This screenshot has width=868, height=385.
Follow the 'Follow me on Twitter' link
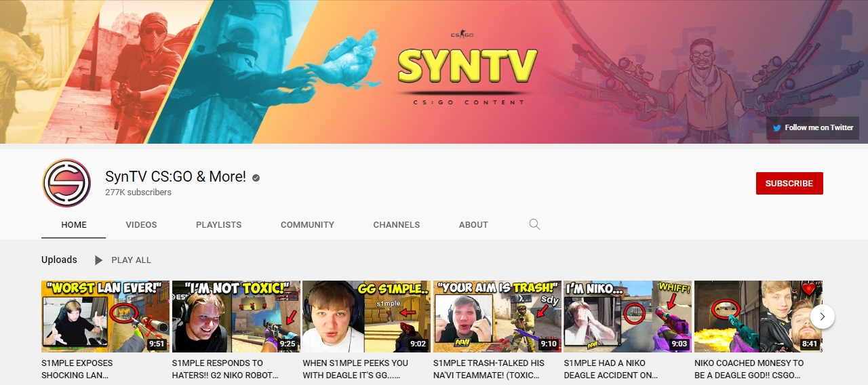click(x=812, y=127)
